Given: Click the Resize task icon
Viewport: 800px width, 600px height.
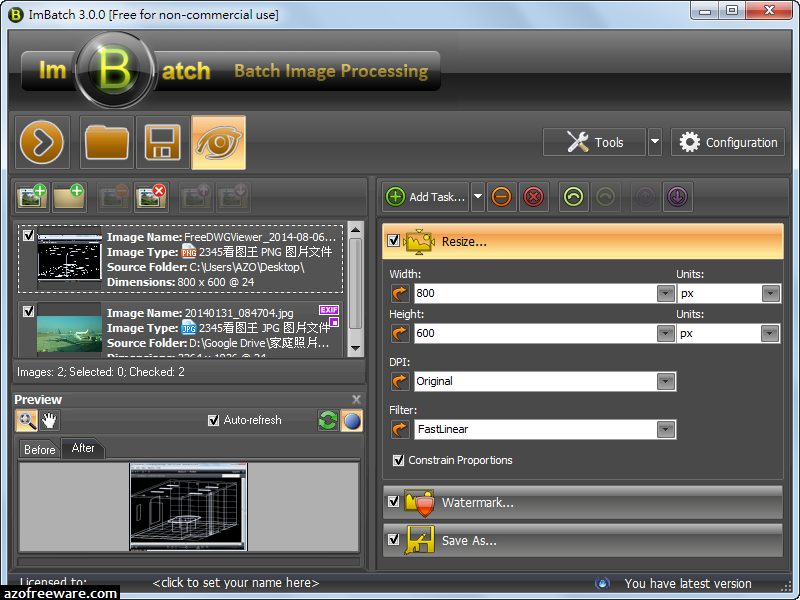Looking at the screenshot, I should point(419,241).
